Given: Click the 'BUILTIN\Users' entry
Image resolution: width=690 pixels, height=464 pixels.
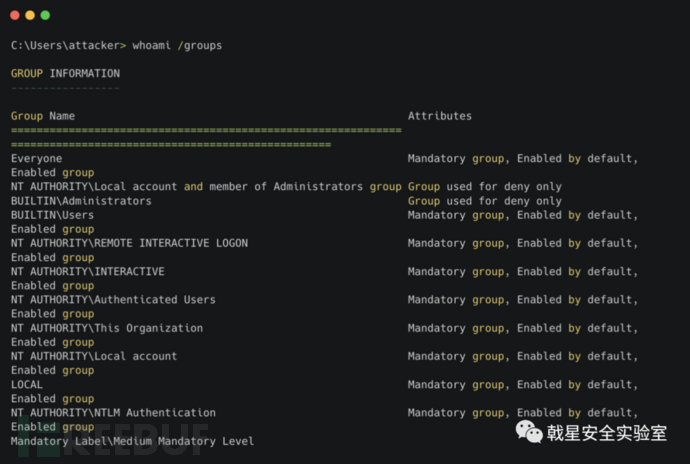Looking at the screenshot, I should pos(52,215).
